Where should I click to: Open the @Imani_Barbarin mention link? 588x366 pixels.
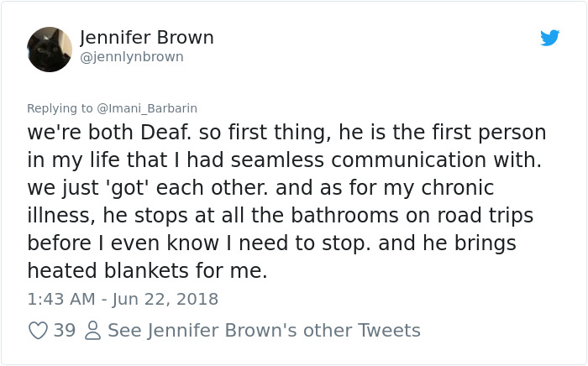[147, 108]
